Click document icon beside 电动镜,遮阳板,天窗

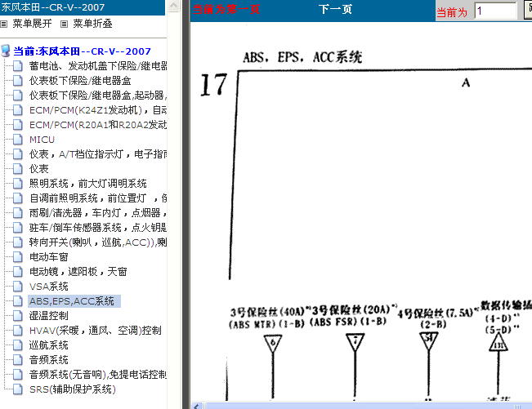click(x=18, y=271)
